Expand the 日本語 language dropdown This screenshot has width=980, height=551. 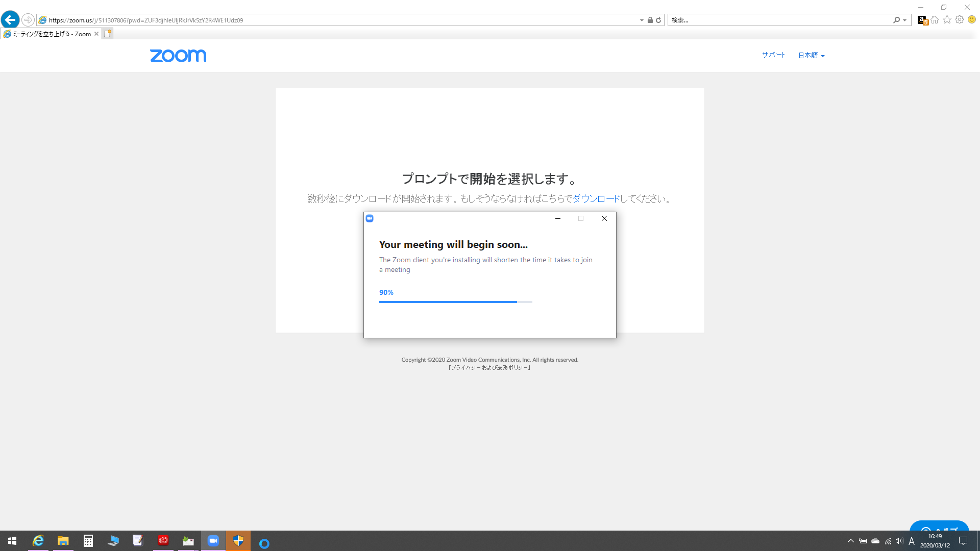[x=811, y=55]
